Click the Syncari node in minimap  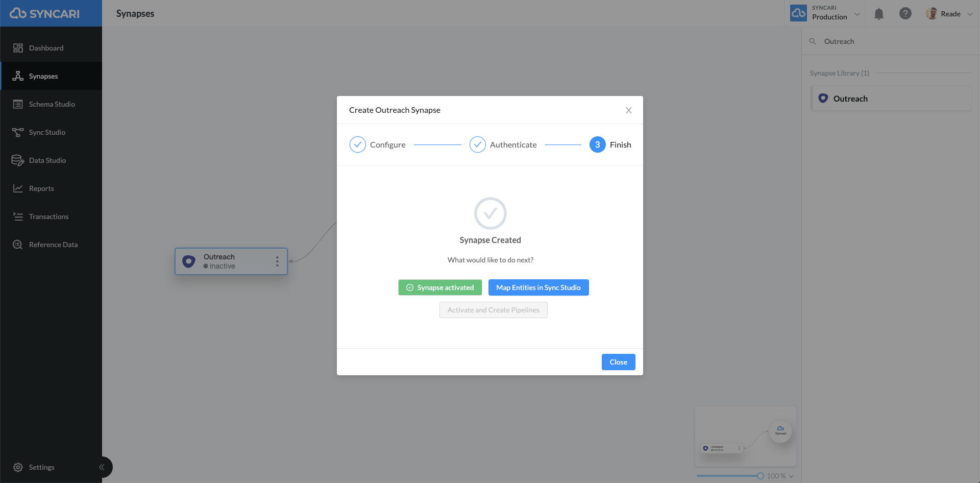pyautogui.click(x=780, y=431)
